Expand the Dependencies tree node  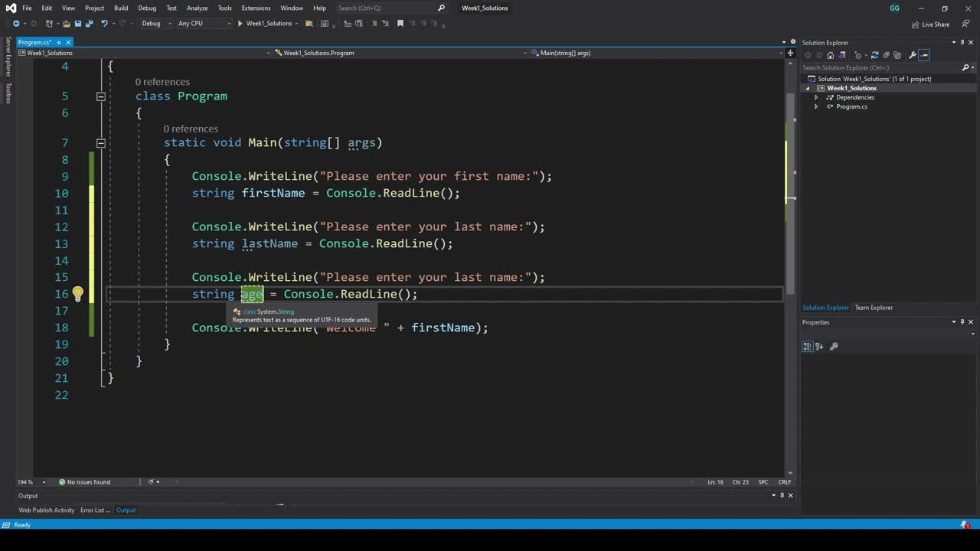(x=816, y=97)
